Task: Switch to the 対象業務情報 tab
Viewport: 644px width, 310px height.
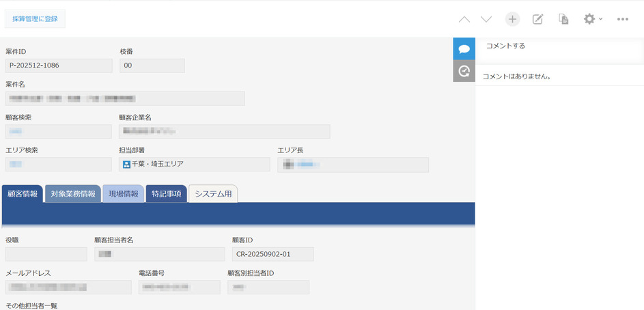Action: click(x=73, y=194)
